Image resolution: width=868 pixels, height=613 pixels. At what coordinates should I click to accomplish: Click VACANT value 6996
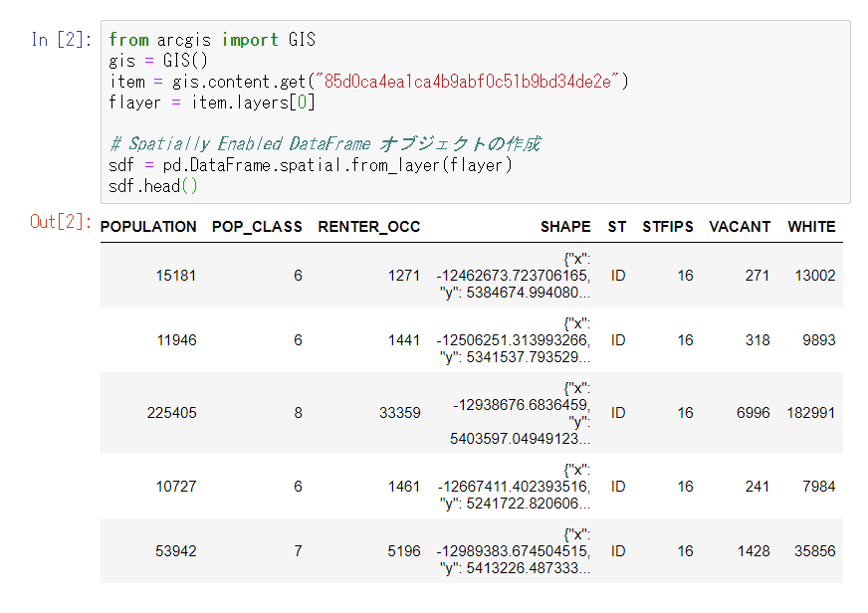tap(753, 413)
